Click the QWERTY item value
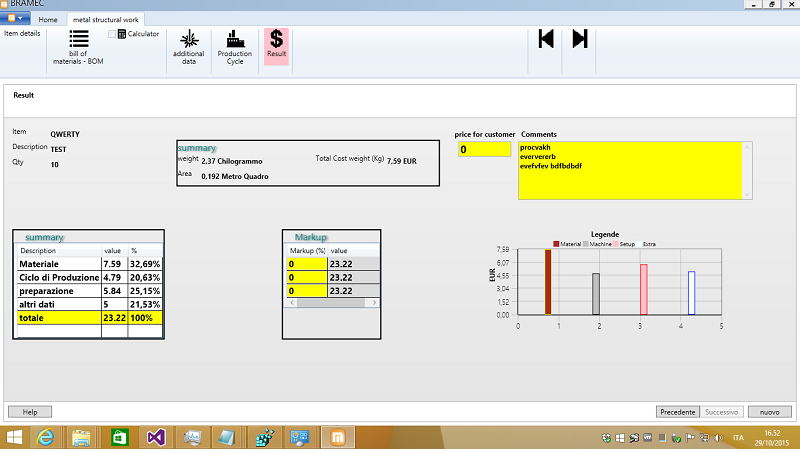The width and height of the screenshot is (800, 449). tap(65, 134)
